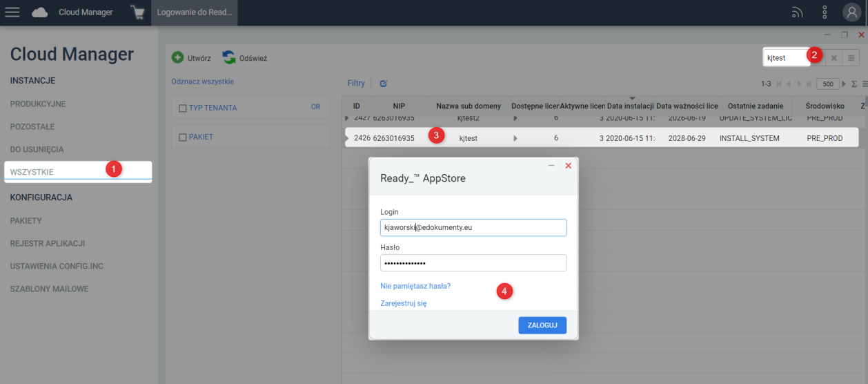The width and height of the screenshot is (868, 384).
Task: Open POZOSTAŁE instances section
Action: (32, 127)
